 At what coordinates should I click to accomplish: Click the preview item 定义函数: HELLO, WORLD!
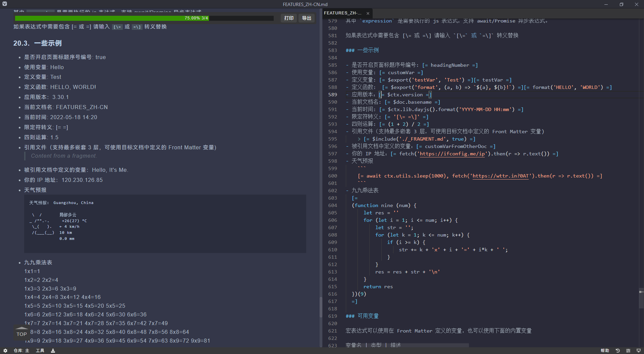pos(60,87)
